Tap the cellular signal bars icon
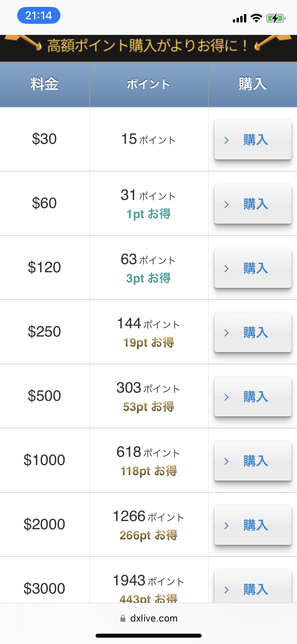Image resolution: width=297 pixels, height=644 pixels. click(x=239, y=19)
